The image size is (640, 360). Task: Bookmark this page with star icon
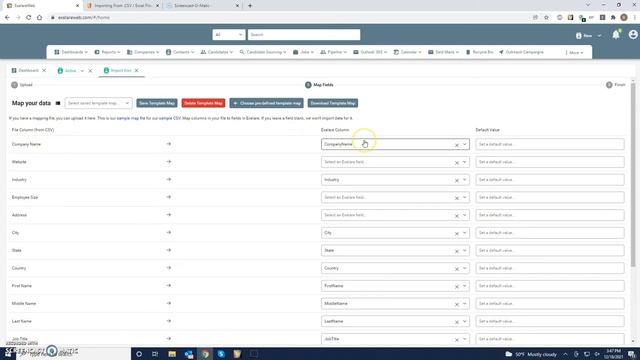(547, 18)
